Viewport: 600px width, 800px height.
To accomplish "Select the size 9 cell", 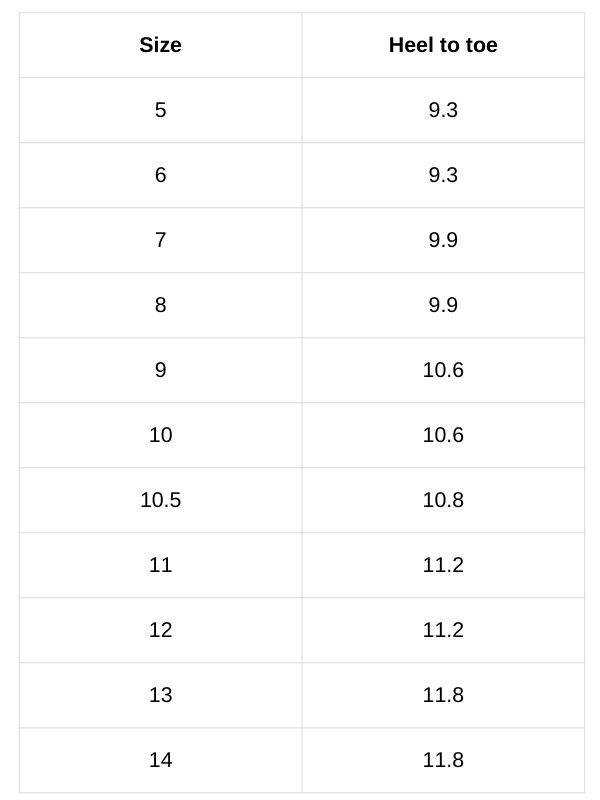I will pyautogui.click(x=160, y=370).
